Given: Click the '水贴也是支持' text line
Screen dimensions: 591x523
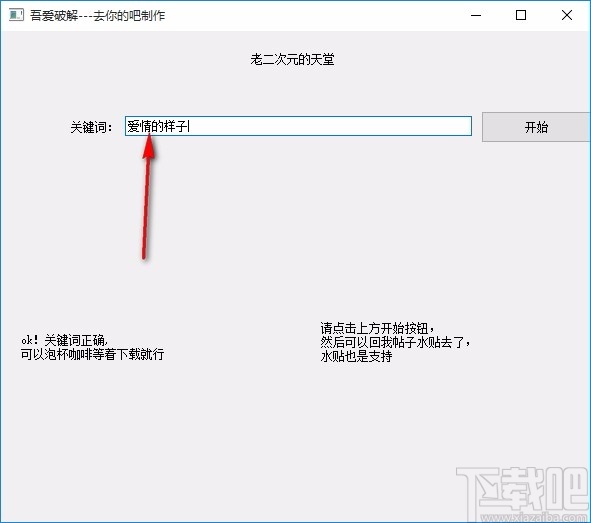Looking at the screenshot, I should coord(356,356).
